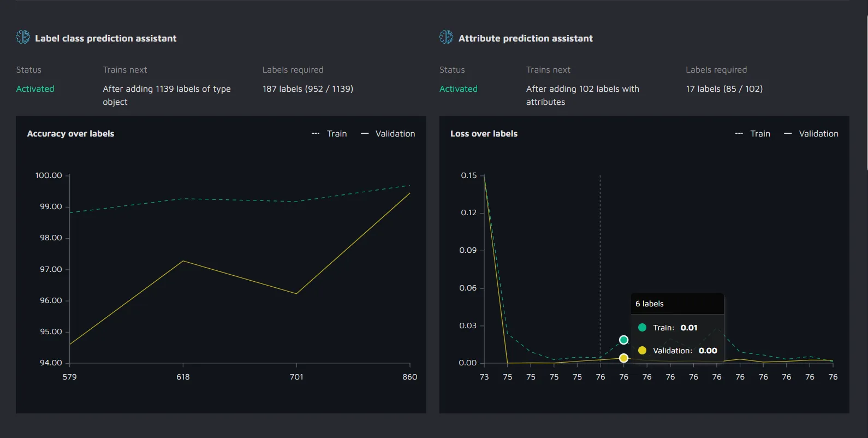Screen dimensions: 868x438
Task: Click the 618 tick label on the accuracy x-axis
Action: click(x=183, y=377)
